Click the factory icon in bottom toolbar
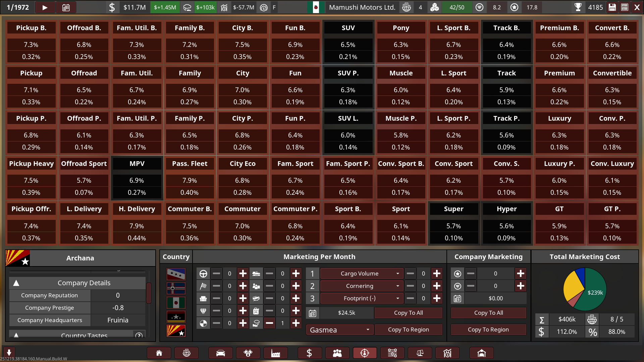The width and height of the screenshot is (644, 362). click(275, 353)
